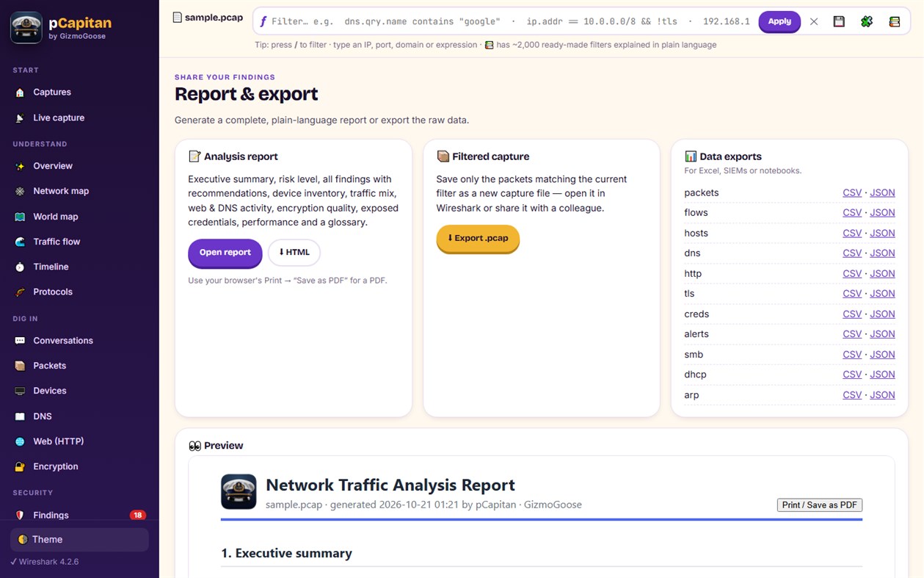
Task: Export arp data as CSV
Action: coord(852,395)
